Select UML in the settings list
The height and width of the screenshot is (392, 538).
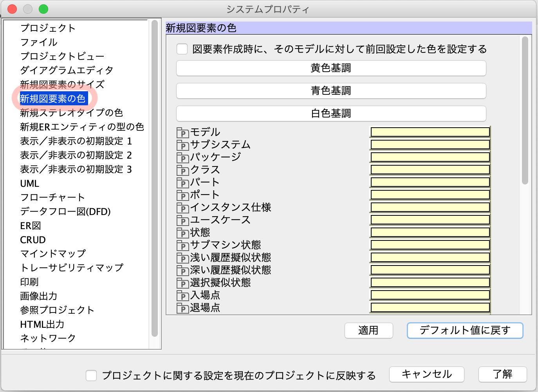coord(29,183)
